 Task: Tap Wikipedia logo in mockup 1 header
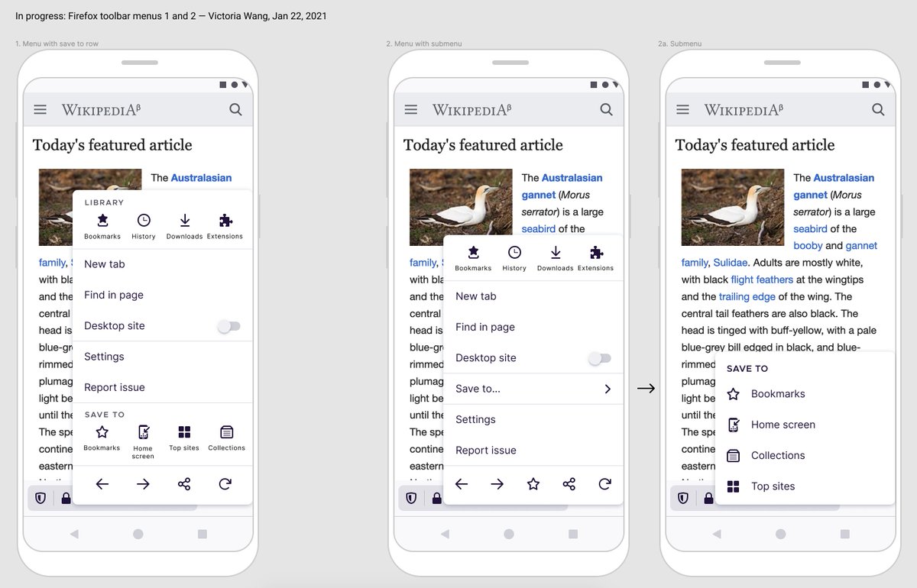tap(102, 110)
